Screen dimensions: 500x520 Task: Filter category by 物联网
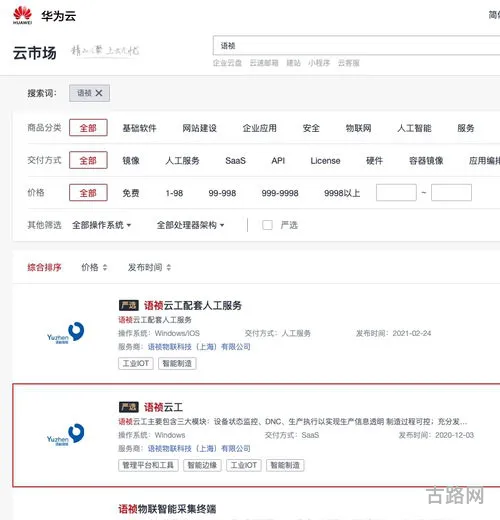coord(358,128)
